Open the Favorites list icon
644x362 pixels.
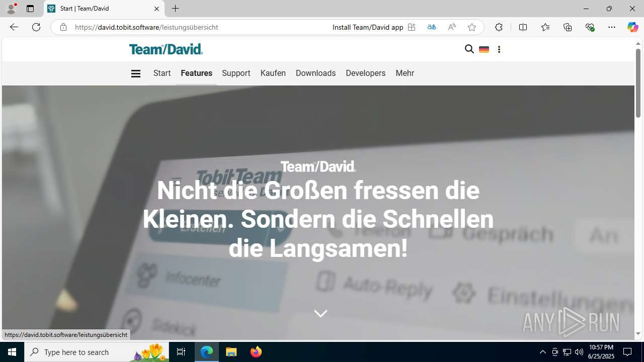[x=545, y=27]
